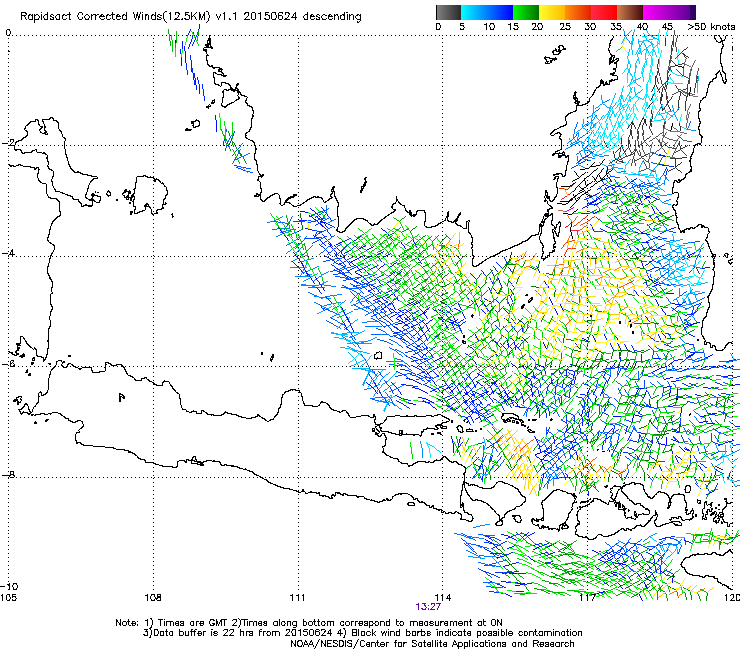740x650 pixels.
Task: Click the latitude label '-2'
Action: [8, 143]
